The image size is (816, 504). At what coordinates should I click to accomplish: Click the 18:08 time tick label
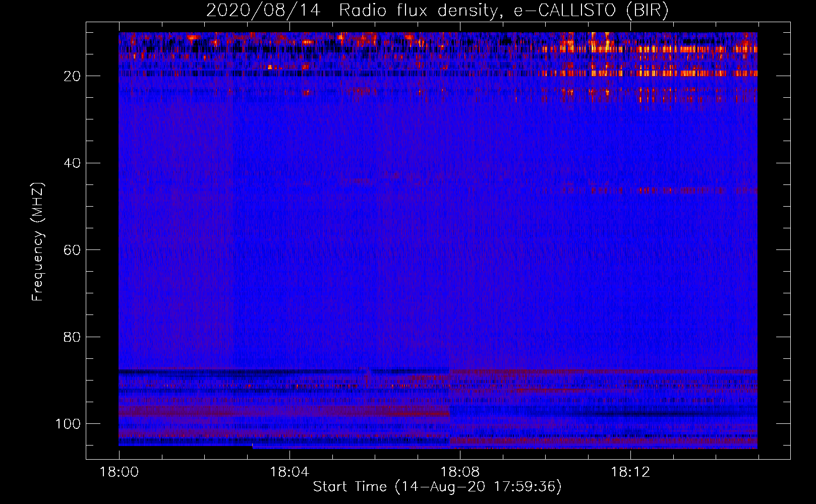[x=460, y=472]
